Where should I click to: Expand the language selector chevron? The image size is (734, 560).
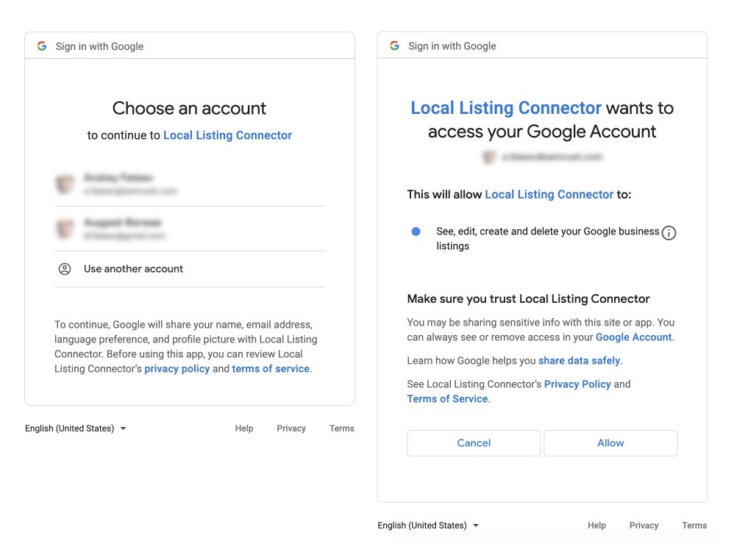point(124,428)
